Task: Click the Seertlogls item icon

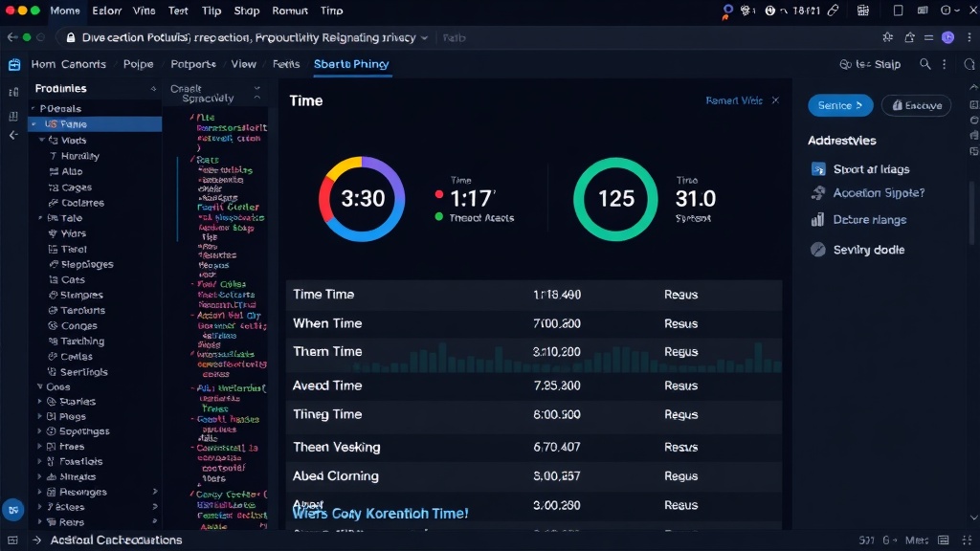Action: [54, 372]
